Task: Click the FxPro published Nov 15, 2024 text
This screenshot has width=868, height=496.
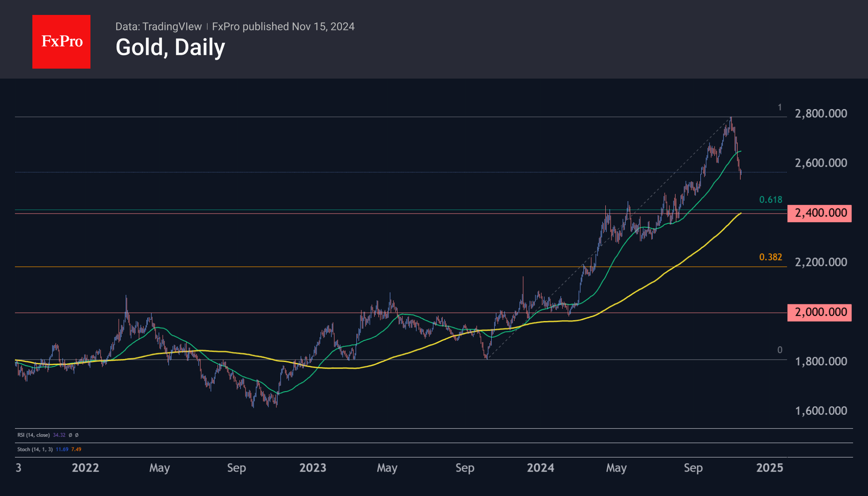Action: pyautogui.click(x=283, y=27)
